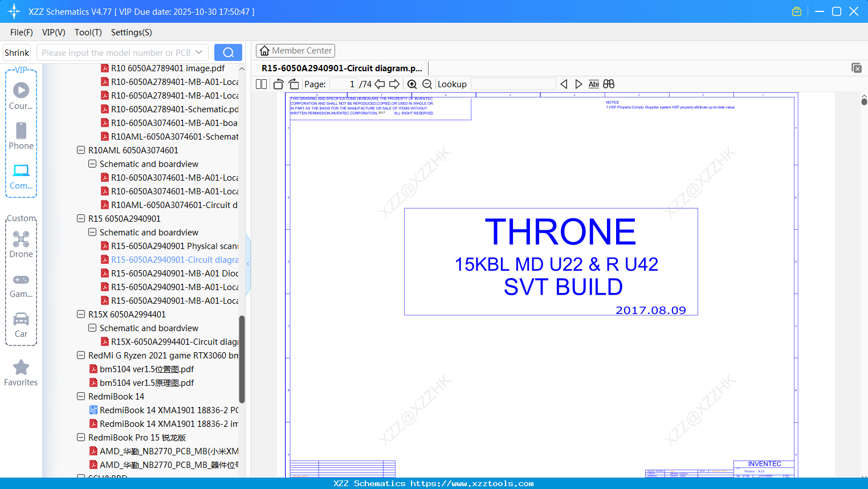Screen dimensions: 868x489
Task: Click the sidebar collapse handle arrow
Action: (248, 263)
